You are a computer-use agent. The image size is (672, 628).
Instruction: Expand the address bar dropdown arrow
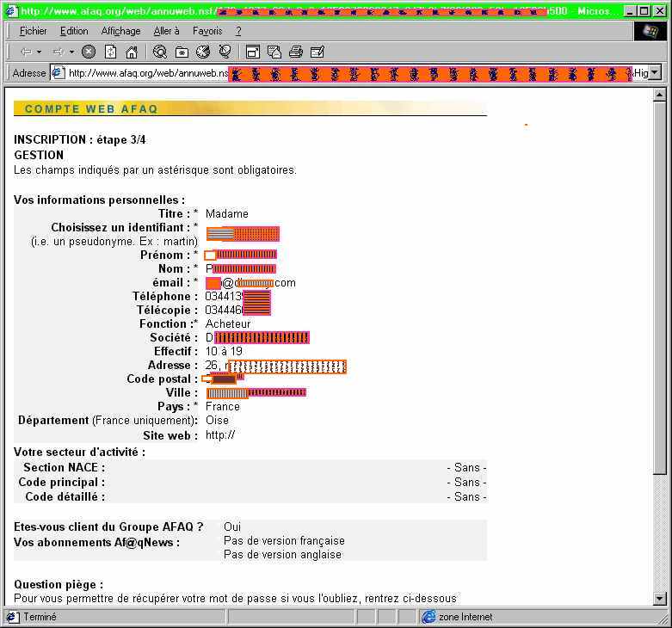(656, 73)
